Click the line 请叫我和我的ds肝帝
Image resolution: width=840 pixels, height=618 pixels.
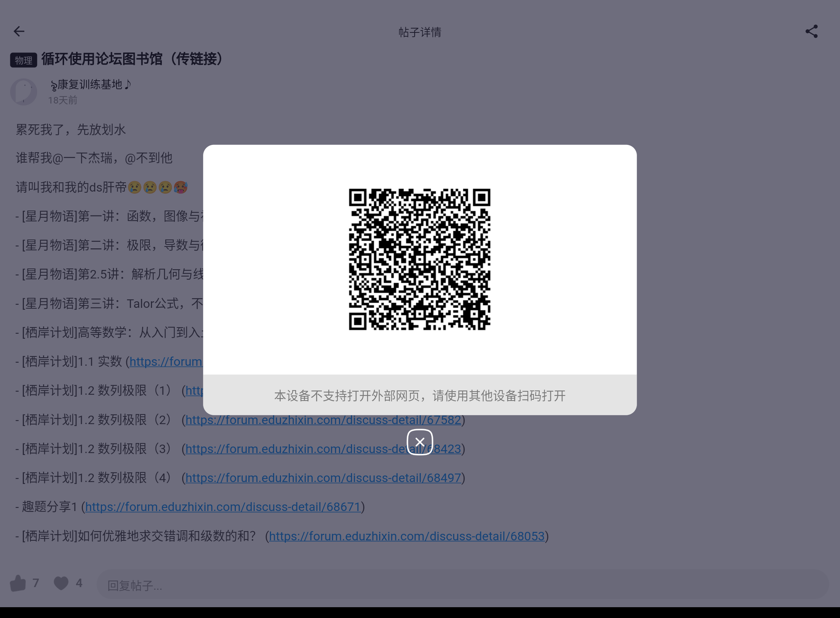coord(102,187)
